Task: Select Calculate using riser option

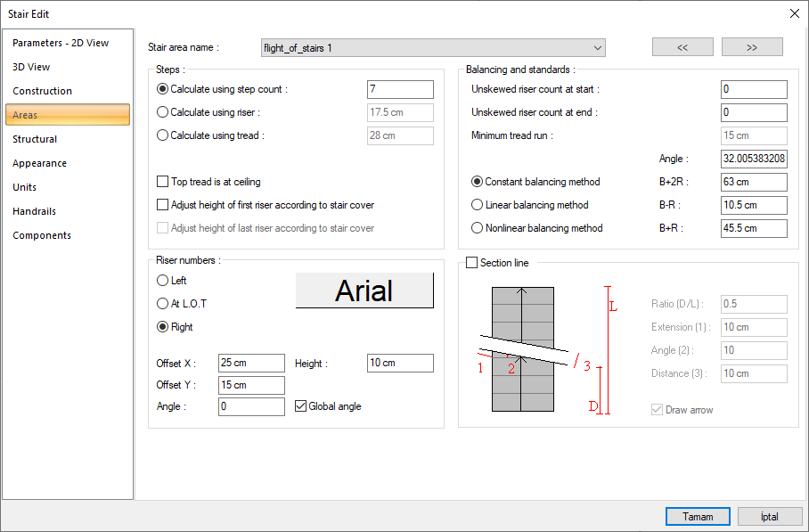Action: [162, 112]
